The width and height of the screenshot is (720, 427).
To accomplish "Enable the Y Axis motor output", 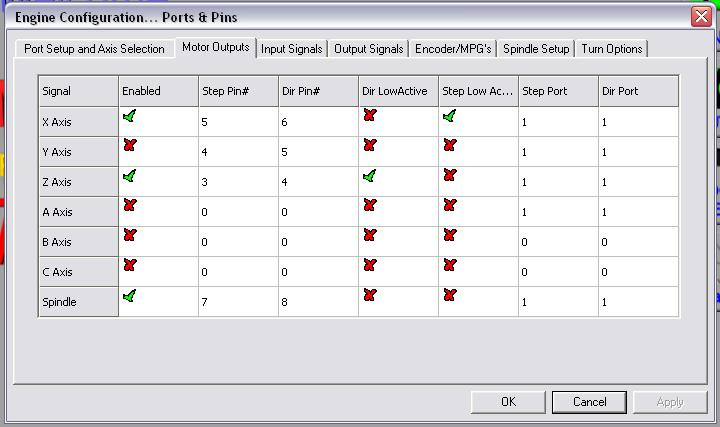I will [129, 146].
